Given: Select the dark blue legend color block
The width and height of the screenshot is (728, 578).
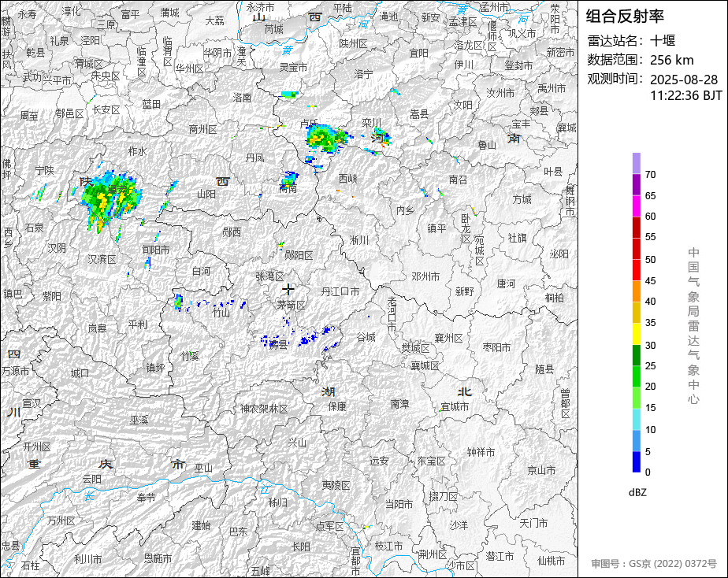Looking at the screenshot, I should point(637,462).
